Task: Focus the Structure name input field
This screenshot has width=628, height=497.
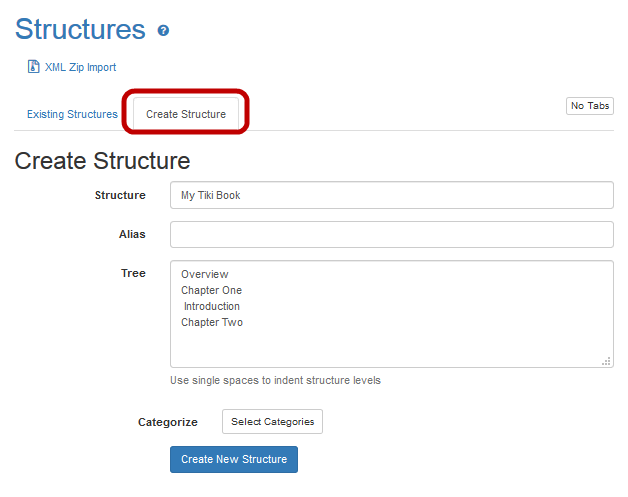Action: 391,195
